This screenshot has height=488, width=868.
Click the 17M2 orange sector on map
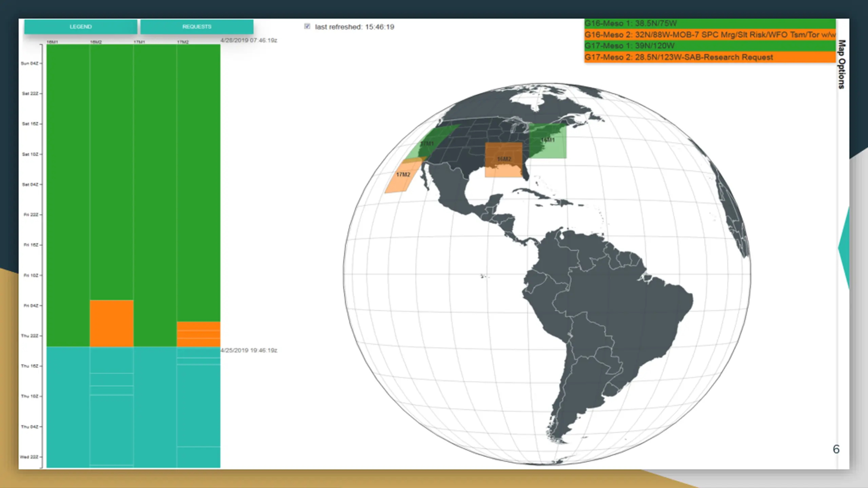tap(403, 176)
